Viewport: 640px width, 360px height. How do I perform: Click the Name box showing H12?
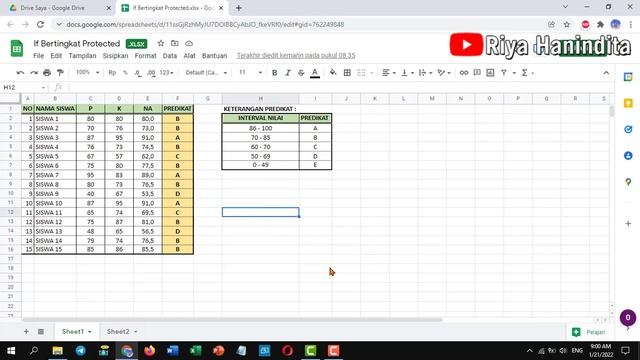click(24, 87)
